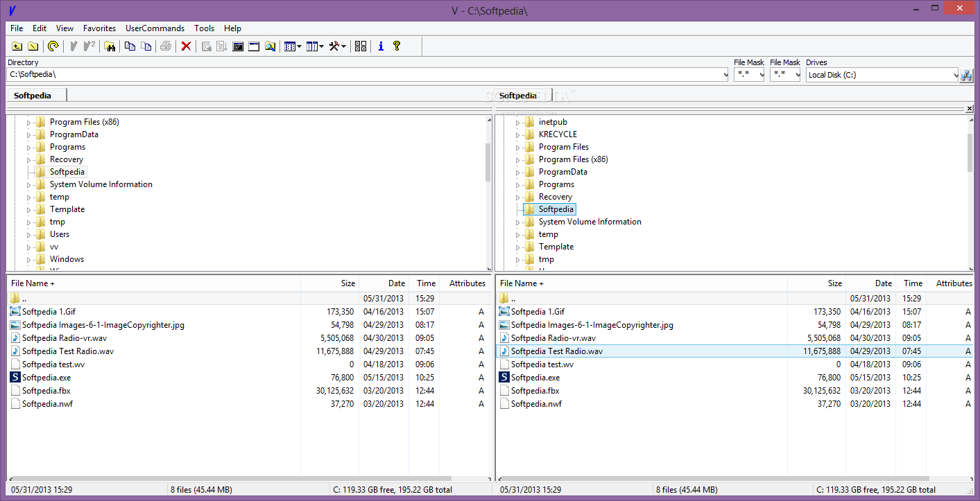Expand Template folder in right tree

coord(517,247)
